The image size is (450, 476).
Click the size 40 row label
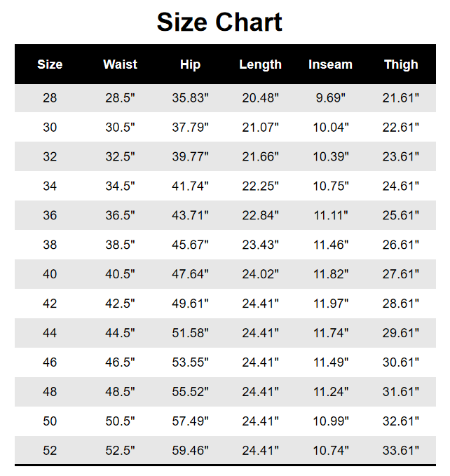(50, 275)
